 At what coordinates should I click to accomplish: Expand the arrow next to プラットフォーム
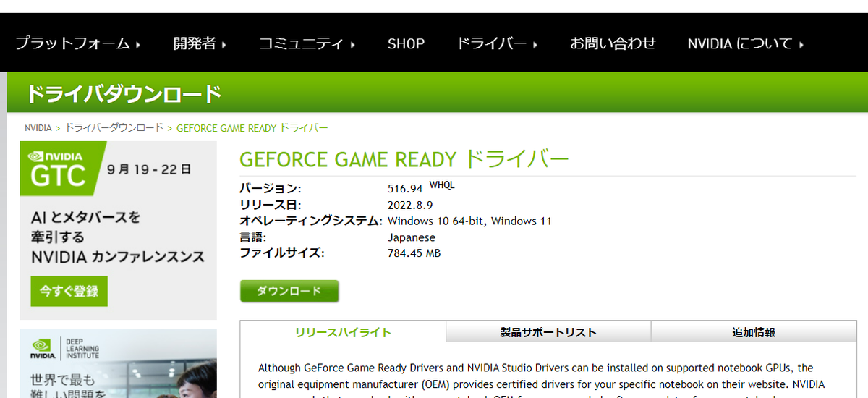point(137,45)
